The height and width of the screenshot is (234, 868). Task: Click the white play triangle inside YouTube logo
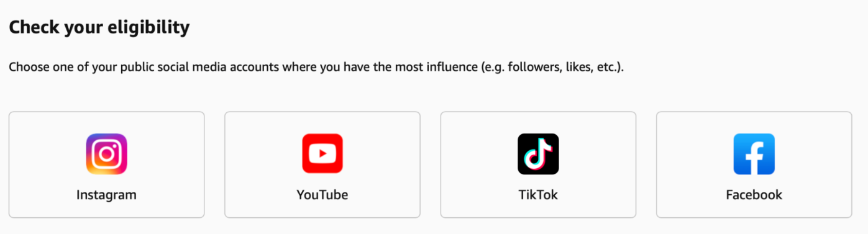click(323, 154)
